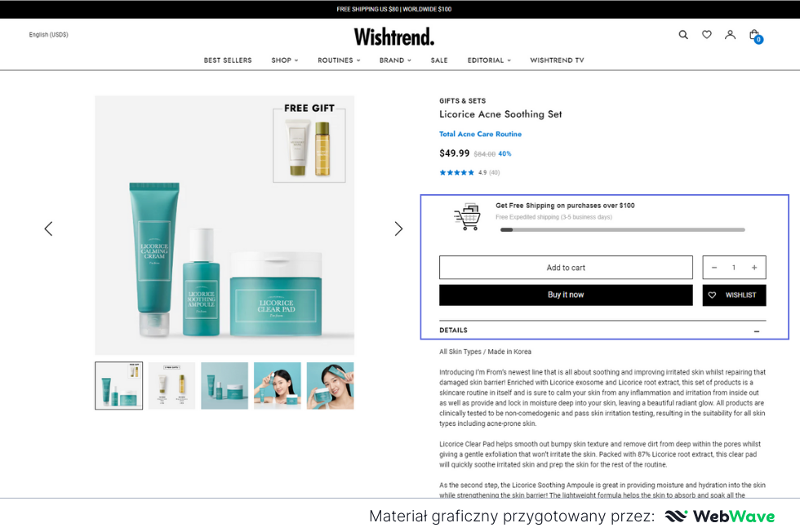Show next product image with right arrow
This screenshot has width=800, height=532.
coord(398,228)
